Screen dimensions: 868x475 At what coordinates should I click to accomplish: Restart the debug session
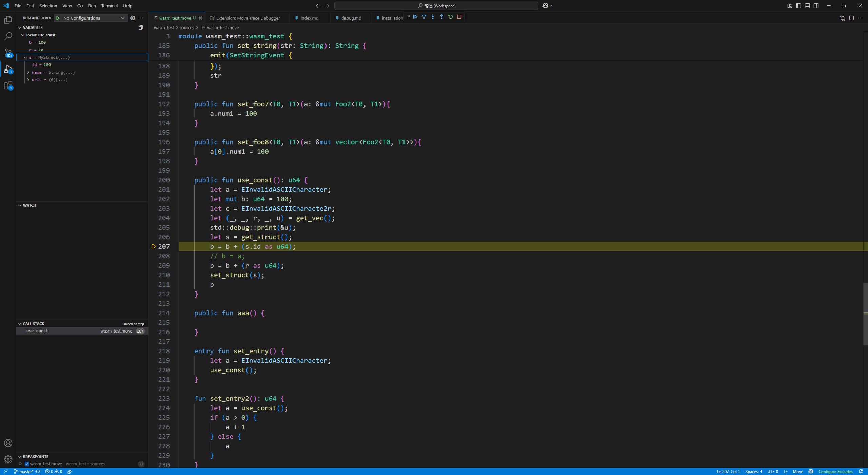coord(450,17)
